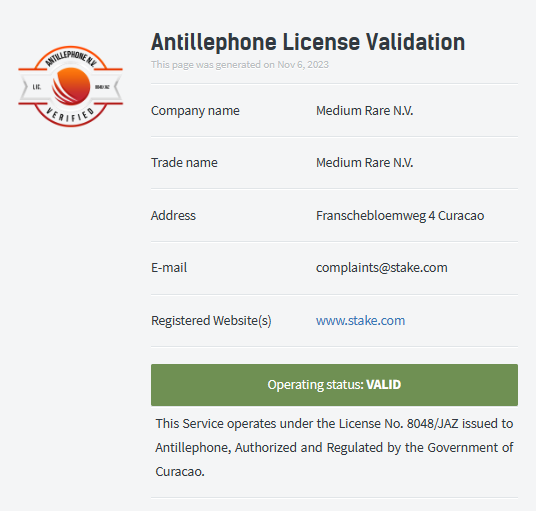
Task: Click the 8048/JAZ ribbon end of seal
Action: (x=102, y=87)
